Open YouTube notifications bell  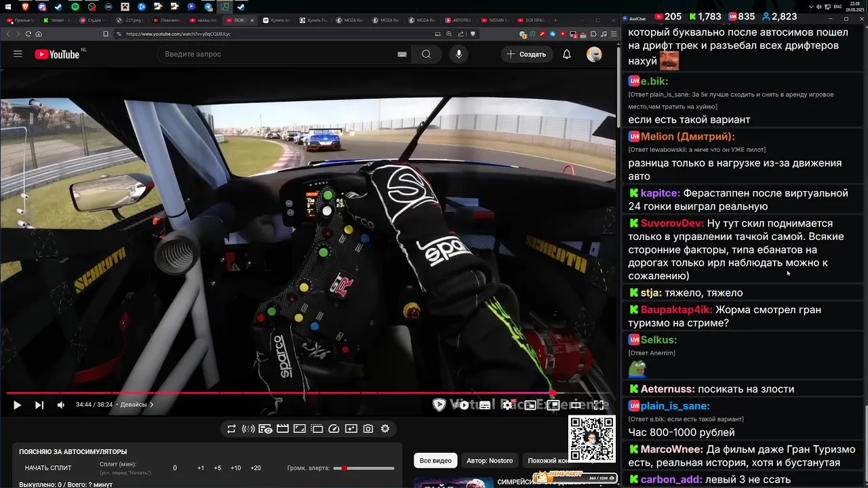click(x=566, y=54)
